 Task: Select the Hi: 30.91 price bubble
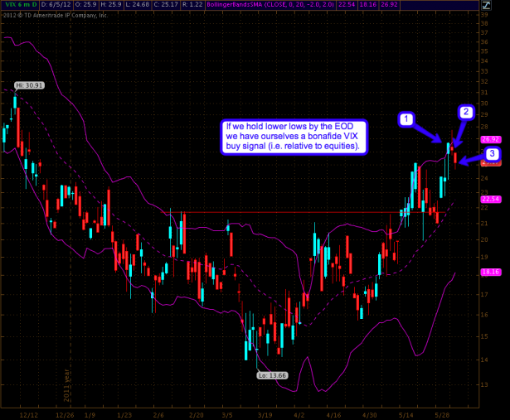[x=28, y=85]
